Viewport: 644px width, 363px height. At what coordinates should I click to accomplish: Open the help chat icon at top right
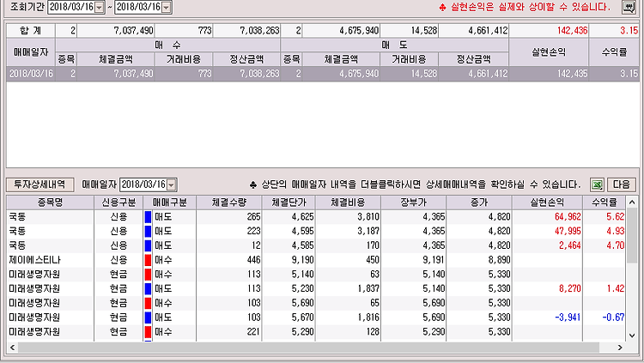click(x=628, y=7)
